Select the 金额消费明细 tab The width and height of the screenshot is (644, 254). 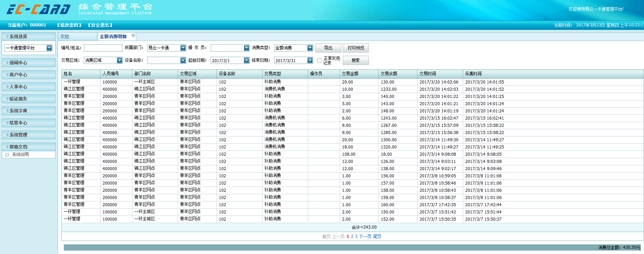click(x=113, y=36)
